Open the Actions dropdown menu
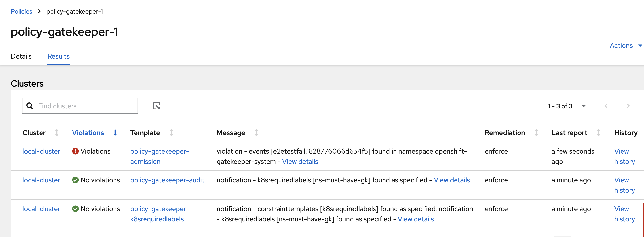Screen dimensions: 644x237 click(625, 45)
